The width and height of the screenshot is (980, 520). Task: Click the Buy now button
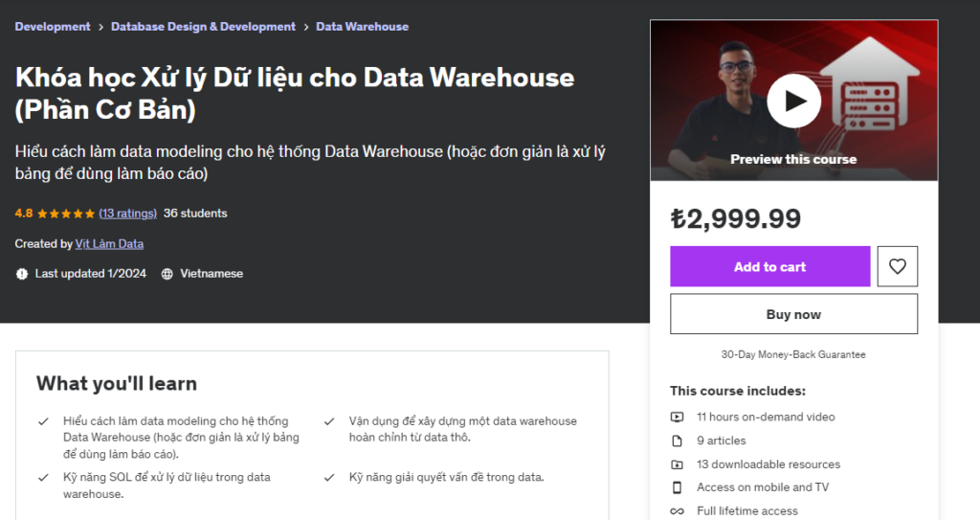(793, 314)
